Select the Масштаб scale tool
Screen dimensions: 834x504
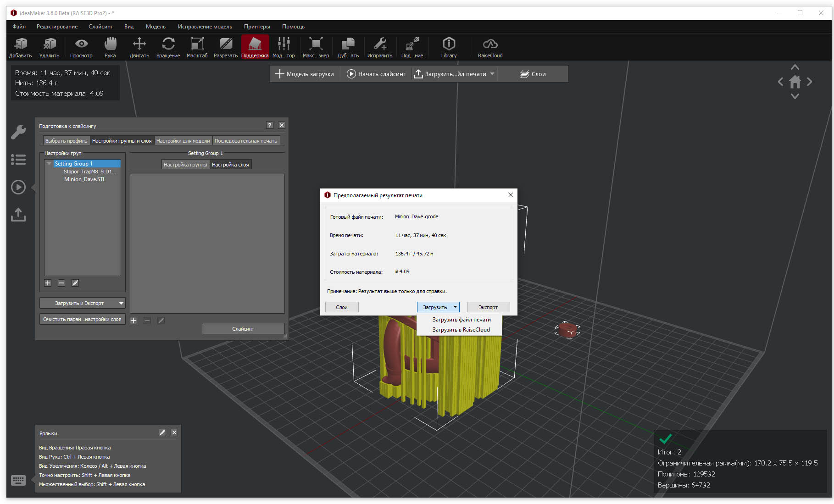(197, 48)
